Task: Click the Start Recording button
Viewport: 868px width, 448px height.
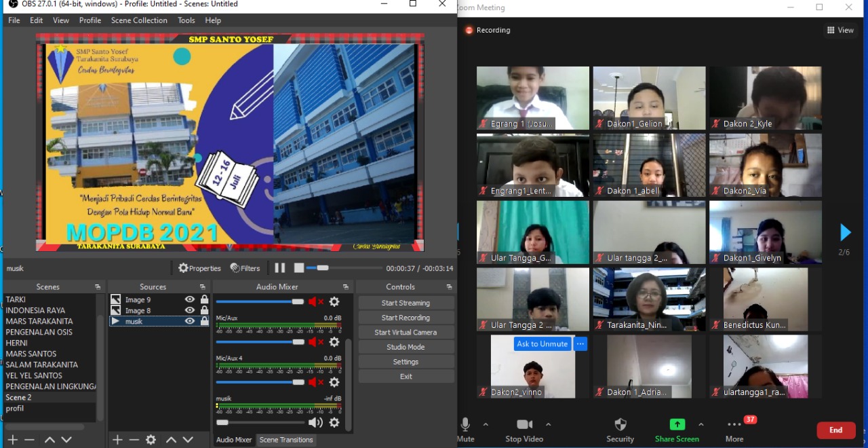Action: click(x=406, y=318)
